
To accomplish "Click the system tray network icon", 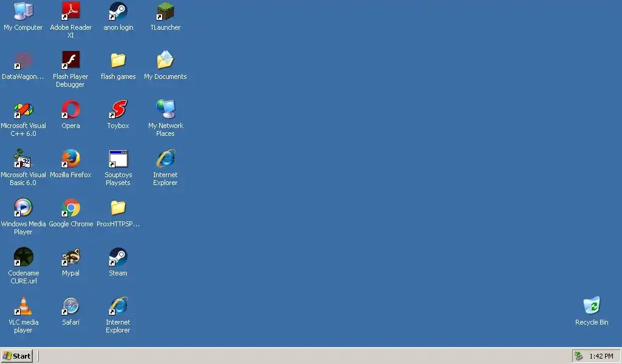I will (x=579, y=356).
